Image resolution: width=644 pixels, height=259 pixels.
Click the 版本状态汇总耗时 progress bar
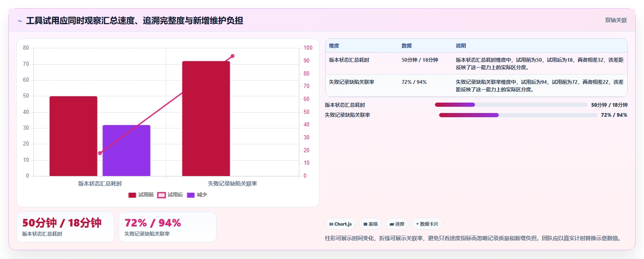[x=511, y=105]
